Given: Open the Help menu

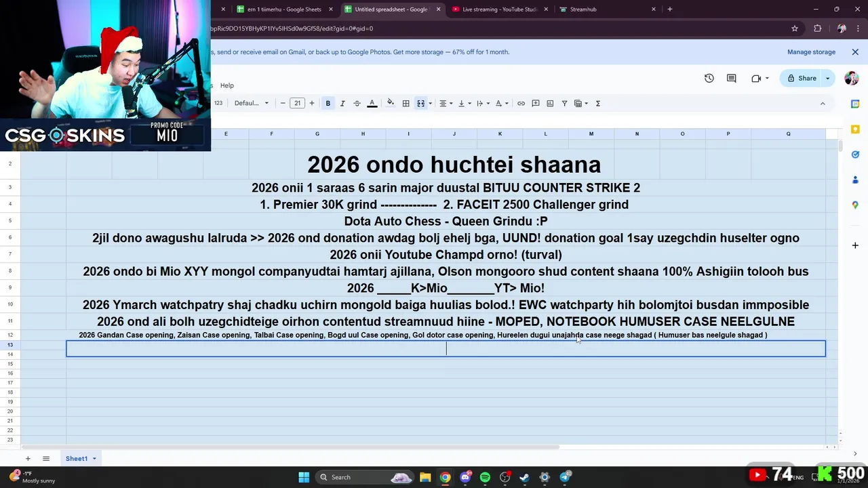Looking at the screenshot, I should [x=227, y=85].
